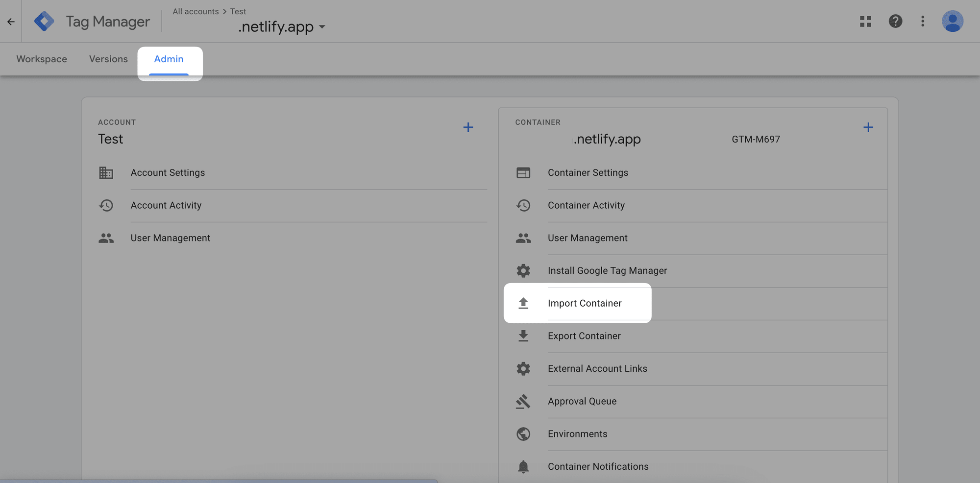Click the Tag Manager diamond logo
This screenshot has width=980, height=483.
[x=44, y=22]
